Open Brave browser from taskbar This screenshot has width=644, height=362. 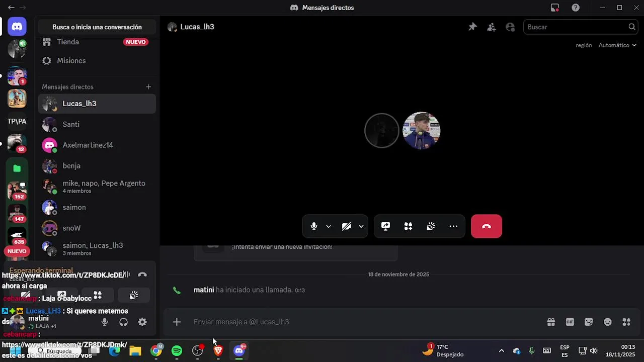pos(218,351)
